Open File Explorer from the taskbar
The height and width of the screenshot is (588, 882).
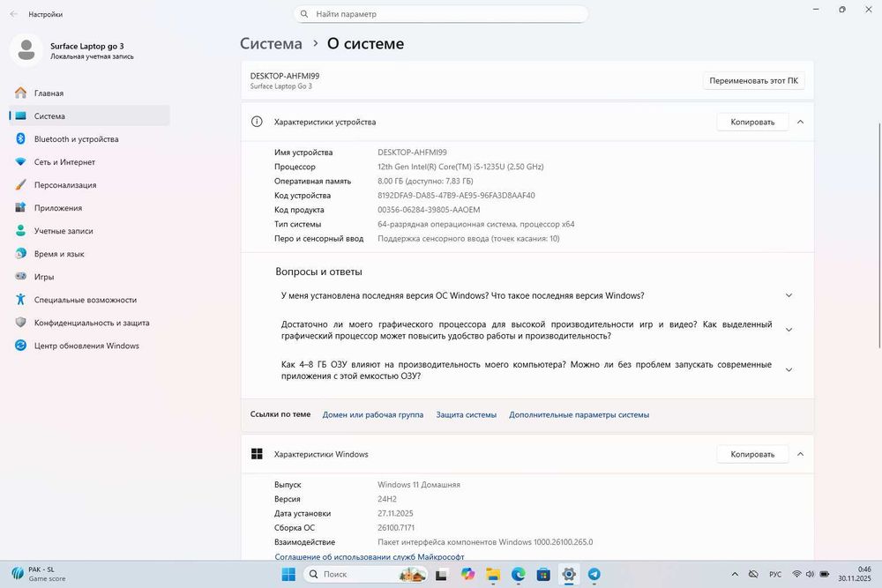point(493,574)
